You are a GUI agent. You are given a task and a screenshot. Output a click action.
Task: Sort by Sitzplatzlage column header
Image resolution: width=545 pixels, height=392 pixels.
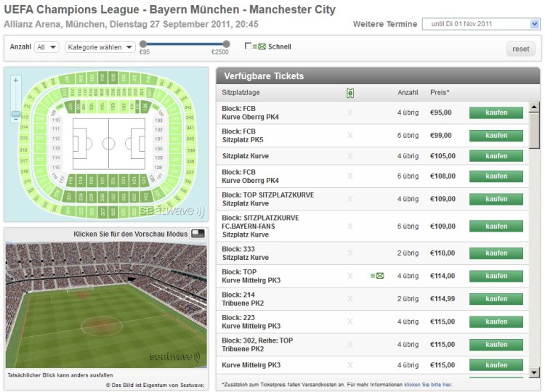tap(241, 93)
